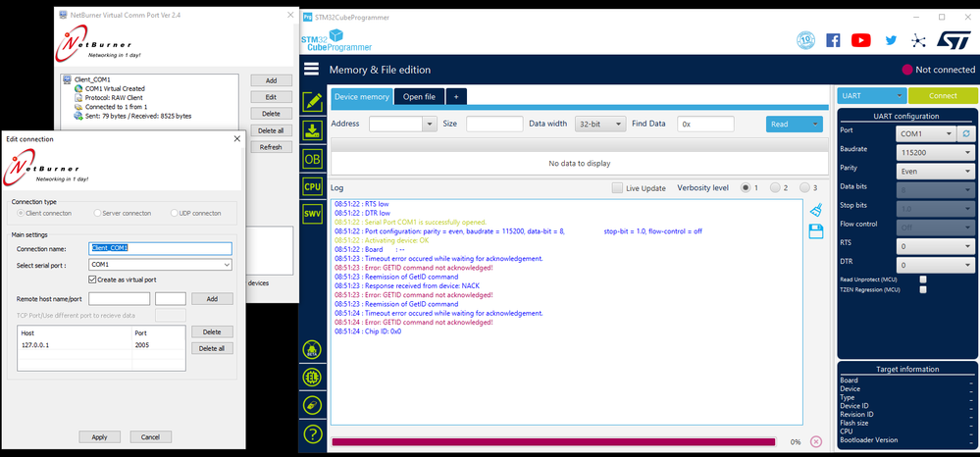Click the NetBurner logo in the Edit connection dialog

41,168
